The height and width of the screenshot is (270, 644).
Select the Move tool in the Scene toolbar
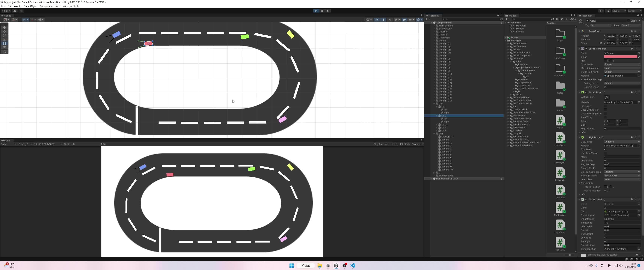4,31
